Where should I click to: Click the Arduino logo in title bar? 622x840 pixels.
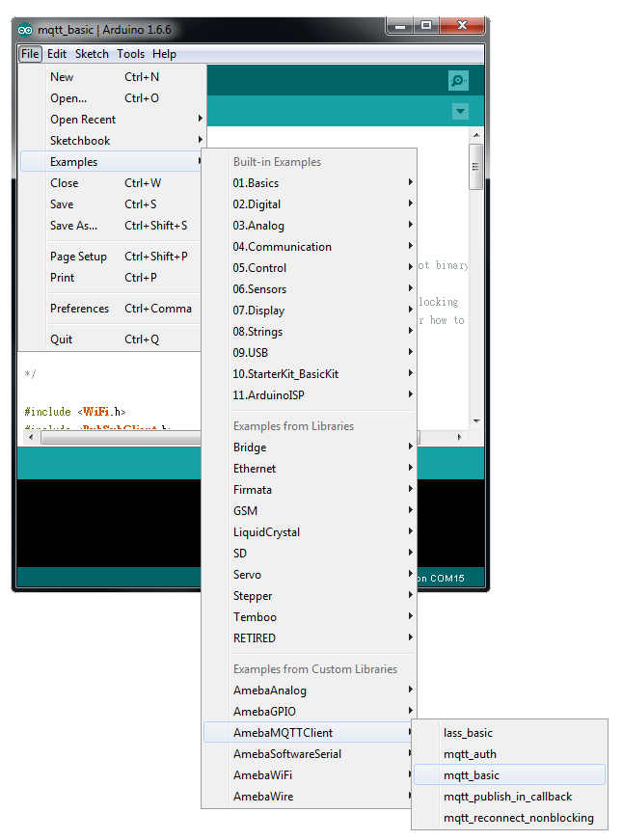(25, 30)
